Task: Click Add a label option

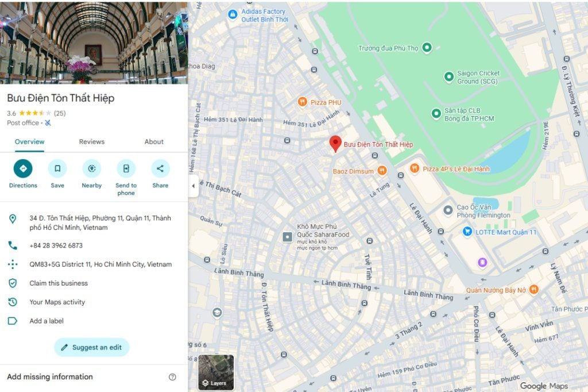Action: (x=47, y=321)
